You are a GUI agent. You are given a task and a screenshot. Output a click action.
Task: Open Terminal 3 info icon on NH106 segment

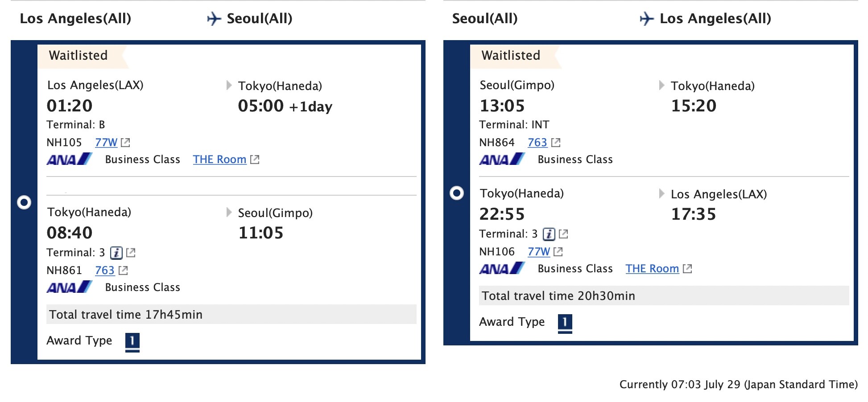click(x=550, y=234)
